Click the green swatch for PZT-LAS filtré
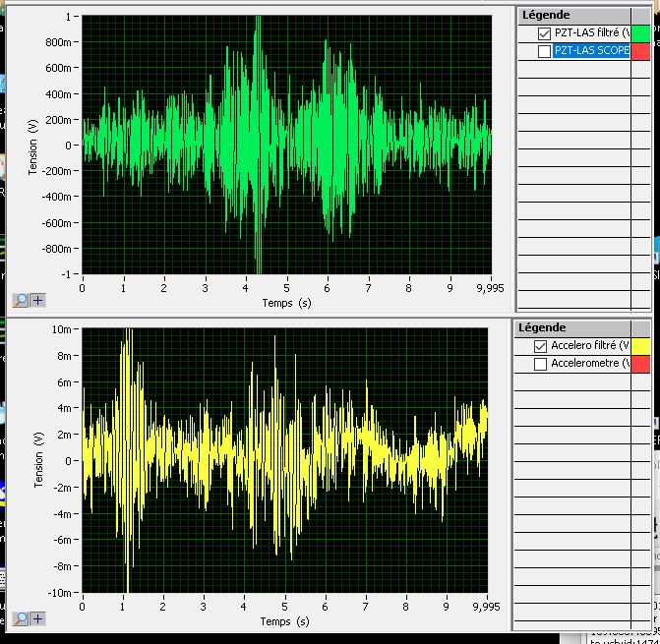 [641, 33]
